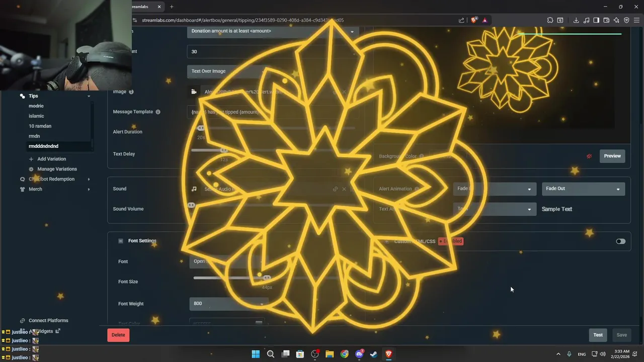644x362 pixels.
Task: Open Brave Wallet icon
Action: click(x=606, y=20)
